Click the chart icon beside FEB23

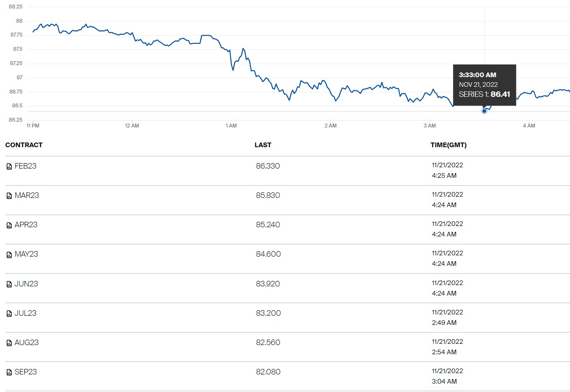pyautogui.click(x=9, y=166)
